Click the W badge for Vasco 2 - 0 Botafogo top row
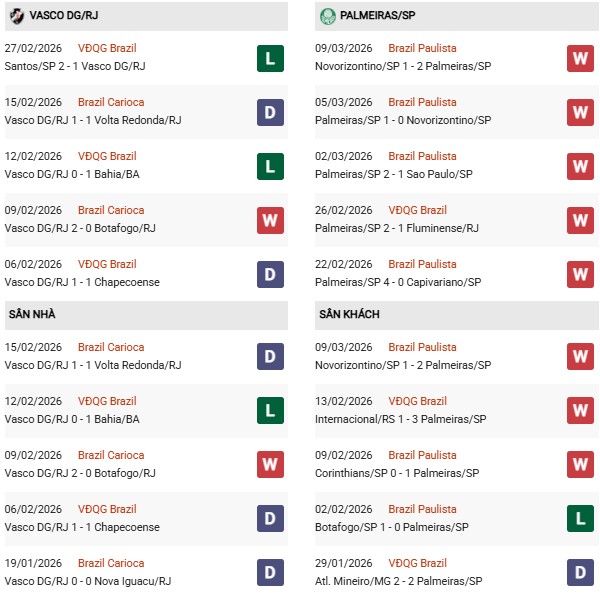This screenshot has height=594, width=600. (270, 220)
